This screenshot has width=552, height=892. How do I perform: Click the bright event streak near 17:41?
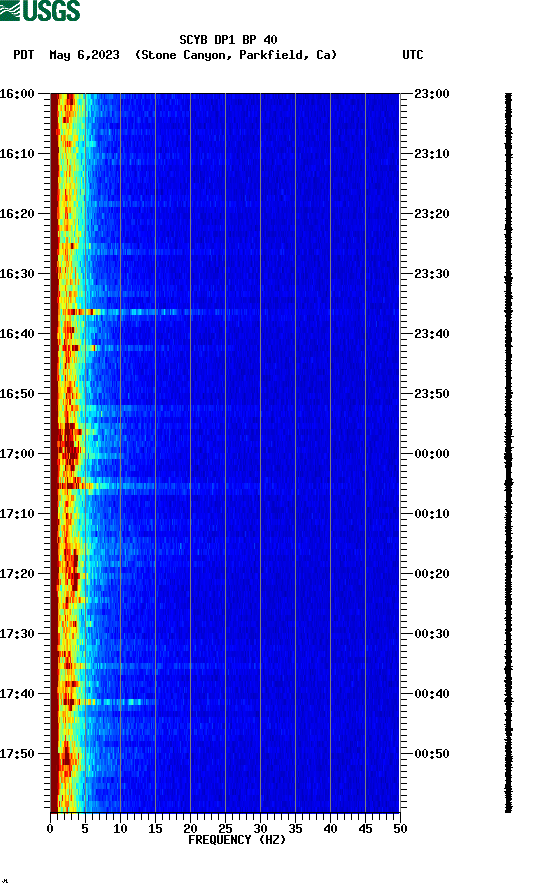coord(108,702)
